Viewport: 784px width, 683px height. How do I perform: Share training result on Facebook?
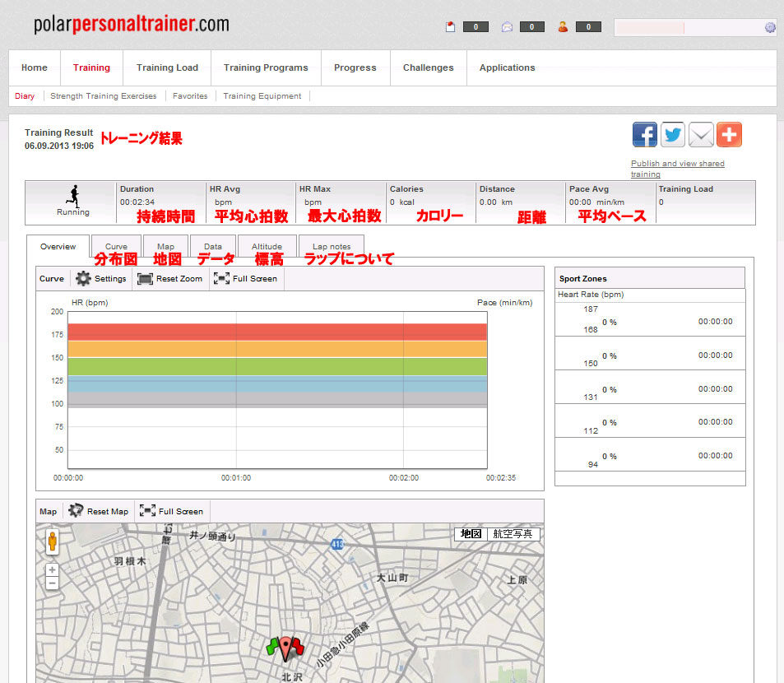[645, 134]
